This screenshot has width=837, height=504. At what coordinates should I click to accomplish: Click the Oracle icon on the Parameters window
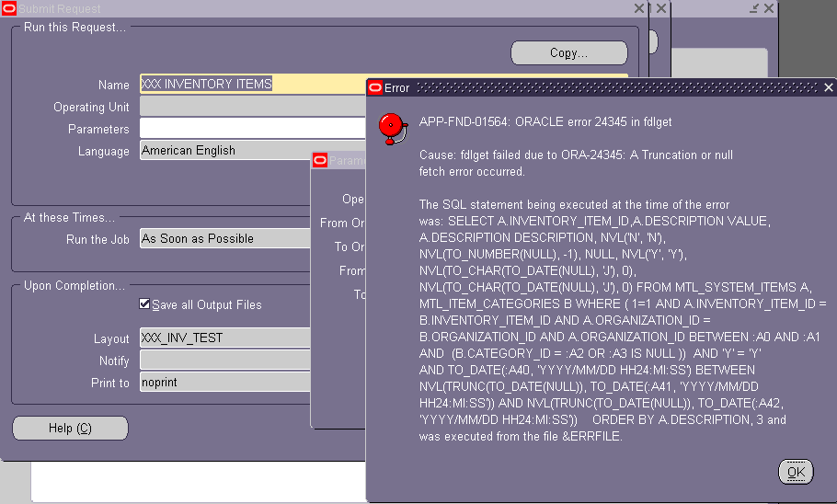click(319, 160)
